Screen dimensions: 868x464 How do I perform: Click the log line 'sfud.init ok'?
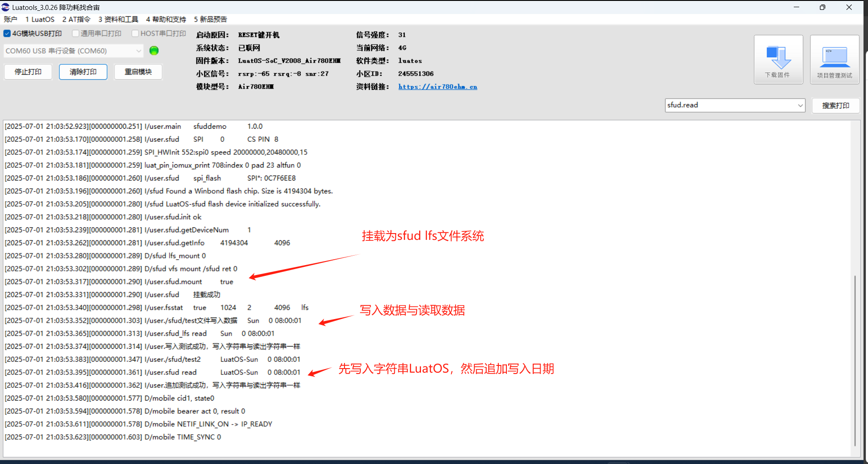pos(103,217)
